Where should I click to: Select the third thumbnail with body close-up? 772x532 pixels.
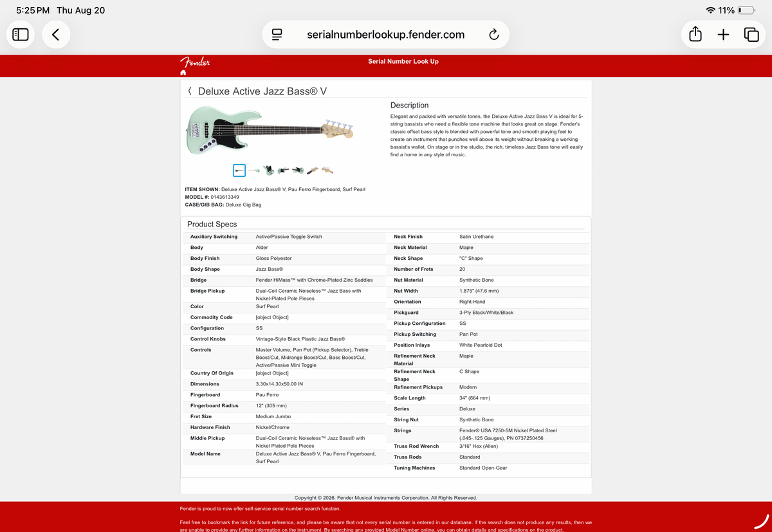click(269, 170)
